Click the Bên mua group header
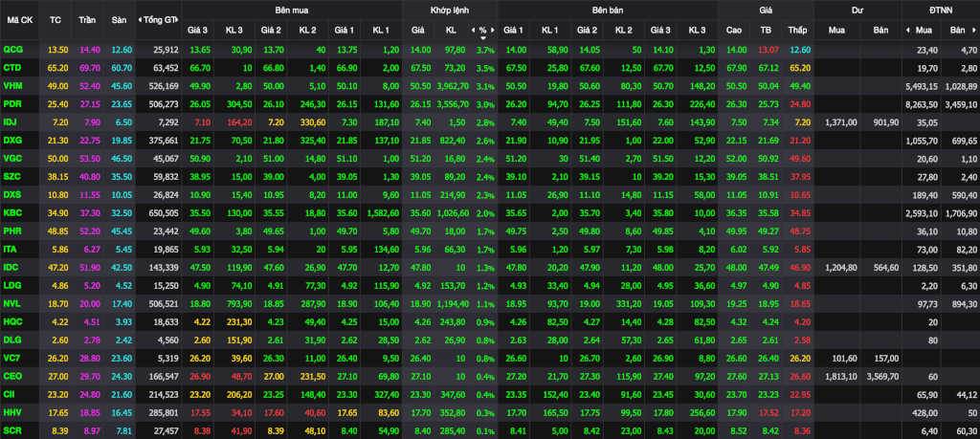 (291, 11)
